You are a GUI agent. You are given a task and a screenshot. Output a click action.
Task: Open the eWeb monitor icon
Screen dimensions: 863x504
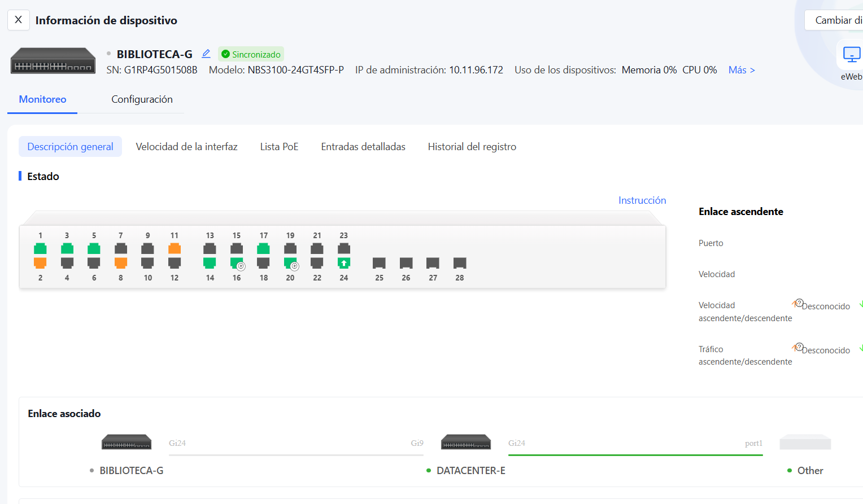coord(852,55)
